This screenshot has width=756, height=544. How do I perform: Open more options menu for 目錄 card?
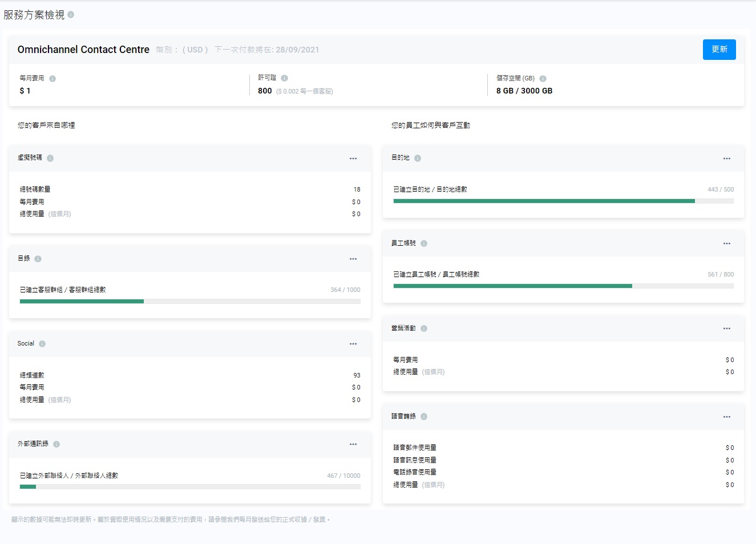[353, 259]
